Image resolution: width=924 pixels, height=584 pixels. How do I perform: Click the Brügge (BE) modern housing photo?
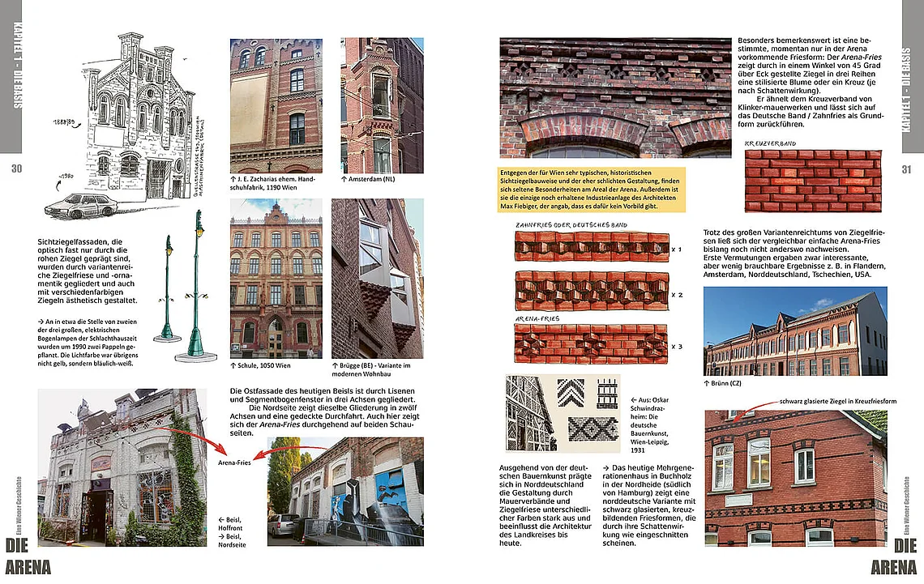(377, 279)
